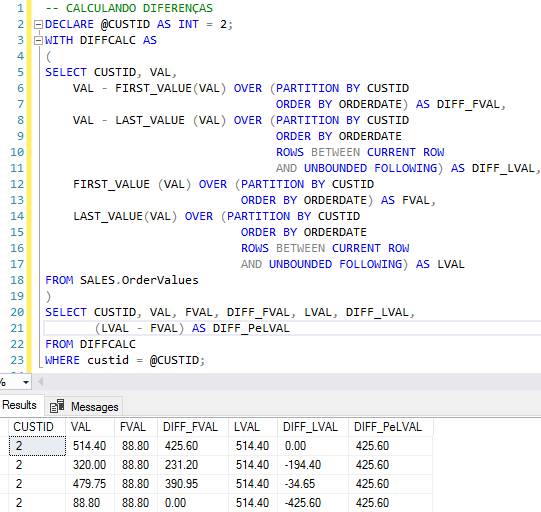
Task: Click the row selector of the third result row
Action: coord(4,484)
